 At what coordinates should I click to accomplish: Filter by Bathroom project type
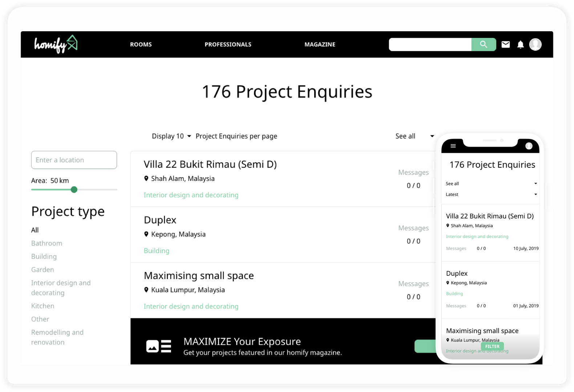tap(47, 243)
